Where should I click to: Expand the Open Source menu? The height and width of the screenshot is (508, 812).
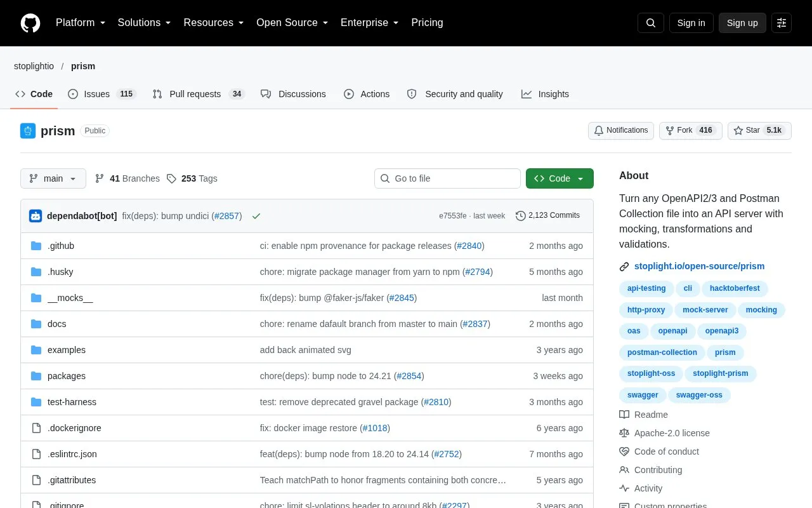click(x=292, y=23)
